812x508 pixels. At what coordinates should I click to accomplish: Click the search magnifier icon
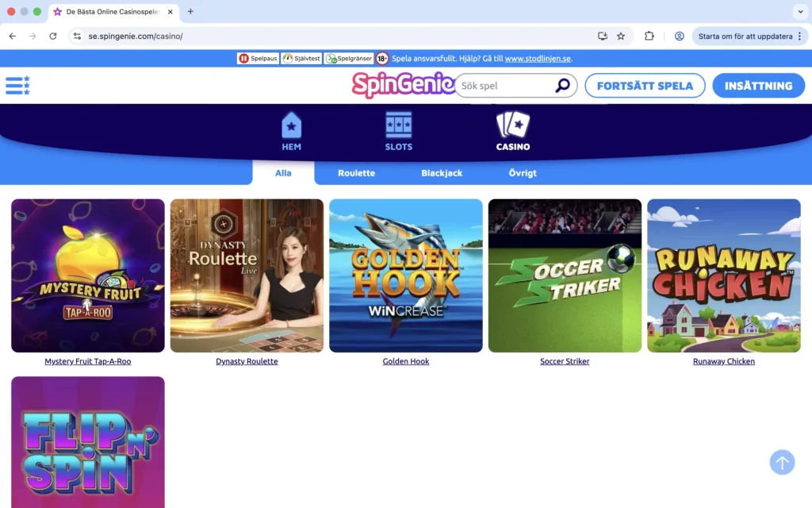pos(562,85)
